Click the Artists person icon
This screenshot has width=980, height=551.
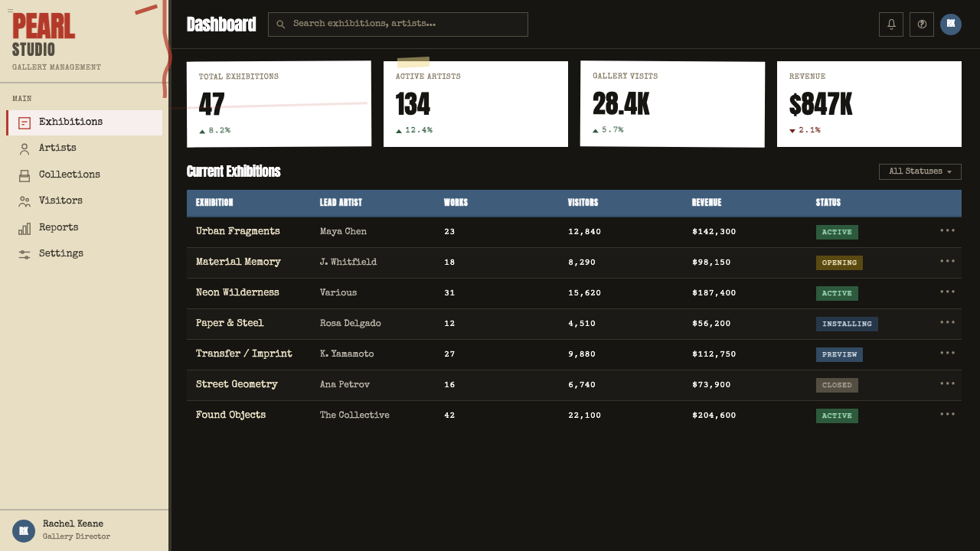tap(24, 148)
